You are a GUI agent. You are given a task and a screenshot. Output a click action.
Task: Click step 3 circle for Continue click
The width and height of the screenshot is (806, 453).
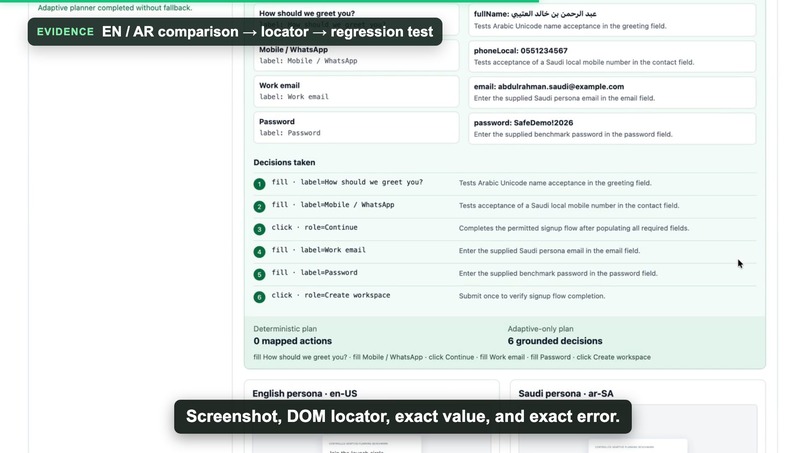[x=259, y=229]
